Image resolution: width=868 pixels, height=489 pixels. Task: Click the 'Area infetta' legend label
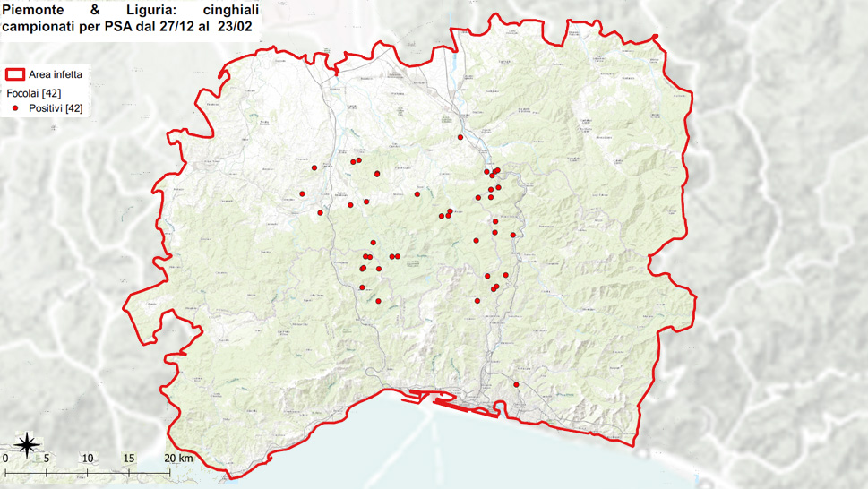tap(56, 75)
